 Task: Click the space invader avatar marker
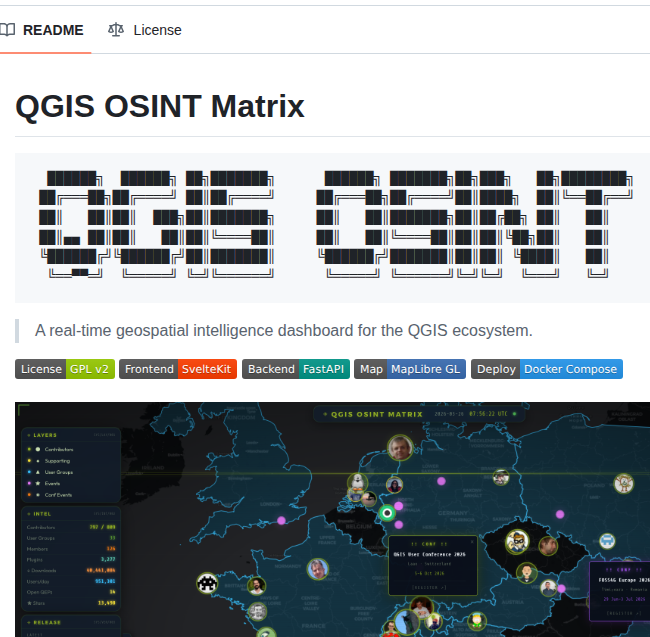click(207, 583)
